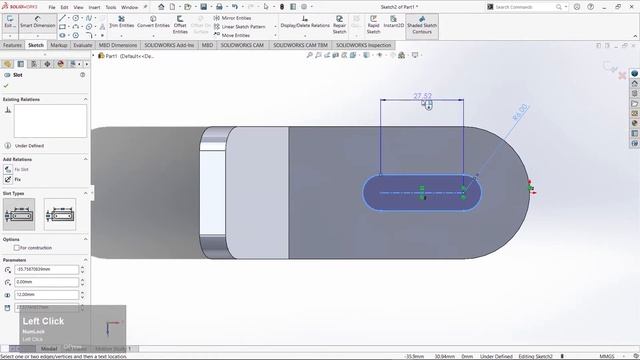Open the Insert menu
Viewport: 640px width, 360px height.
coord(94,7)
